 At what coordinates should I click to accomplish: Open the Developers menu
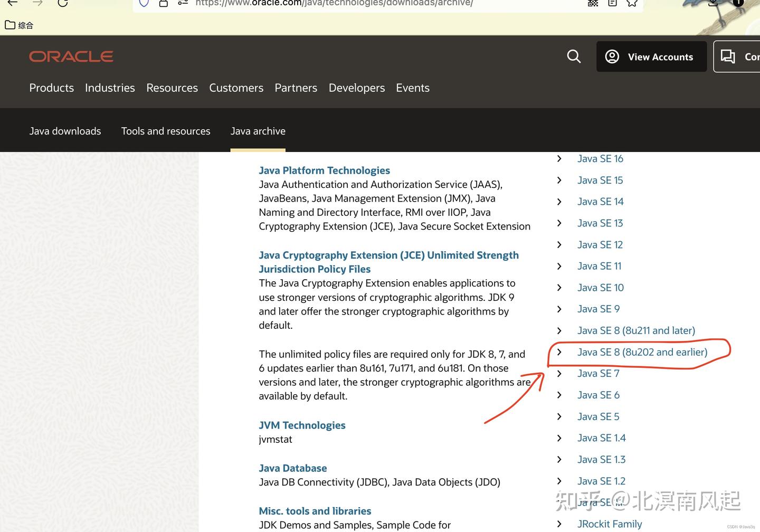click(x=357, y=88)
